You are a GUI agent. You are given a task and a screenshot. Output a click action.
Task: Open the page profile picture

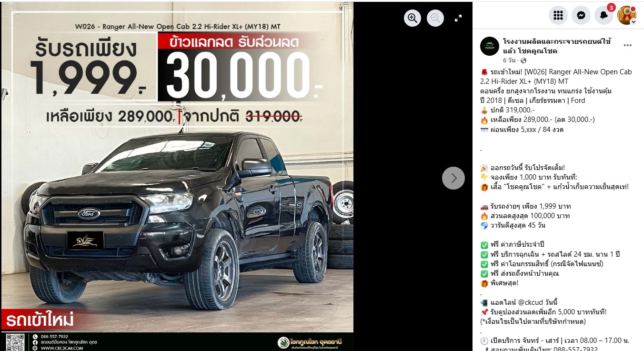490,46
